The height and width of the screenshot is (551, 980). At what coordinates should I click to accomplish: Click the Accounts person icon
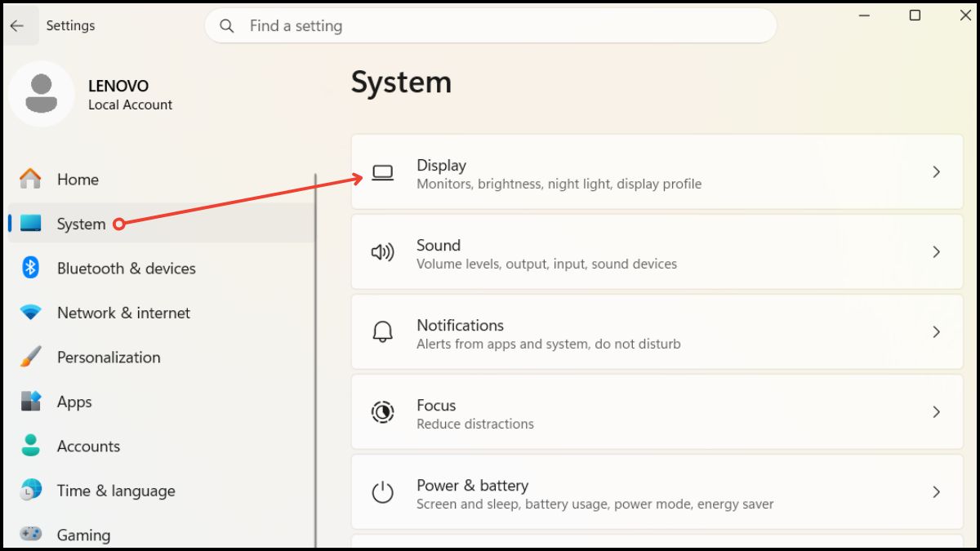point(31,446)
